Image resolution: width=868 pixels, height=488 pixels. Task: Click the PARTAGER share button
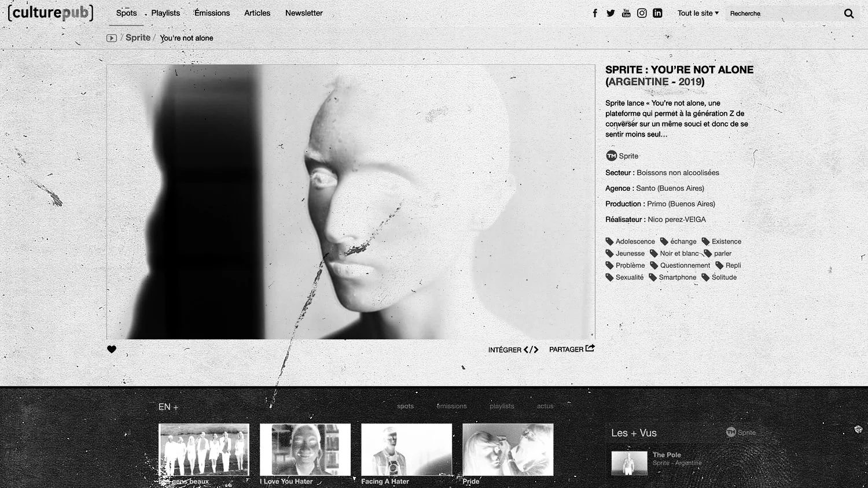click(x=572, y=349)
